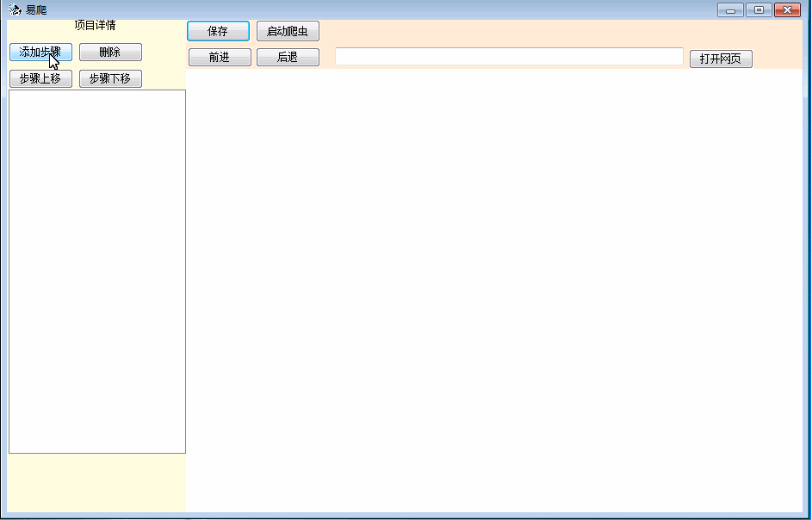Start the crawler with 启动爬虫
The image size is (812, 520).
pyautogui.click(x=288, y=31)
